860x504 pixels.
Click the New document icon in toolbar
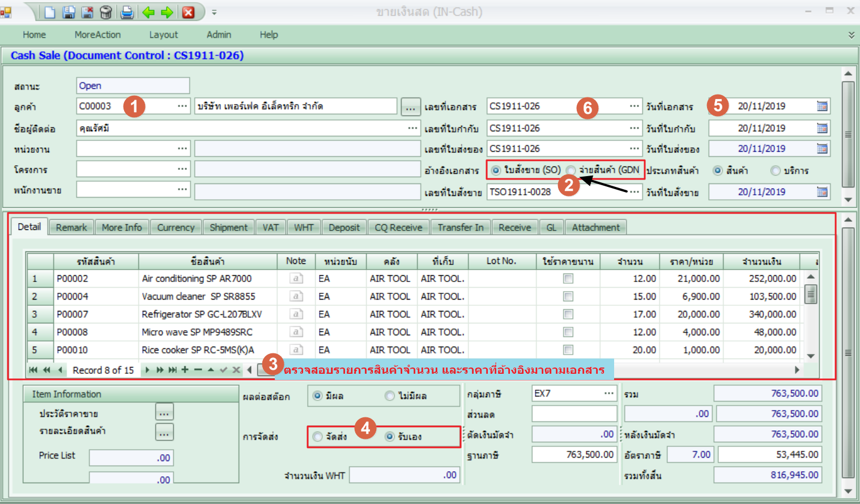click(x=50, y=12)
